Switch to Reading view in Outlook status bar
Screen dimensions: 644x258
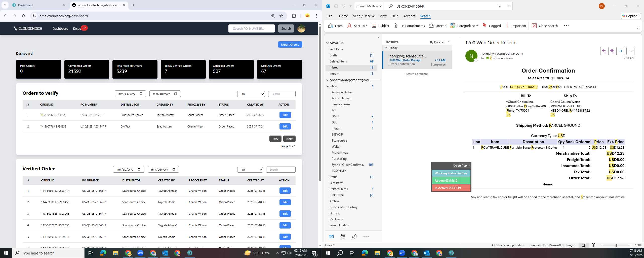point(593,245)
